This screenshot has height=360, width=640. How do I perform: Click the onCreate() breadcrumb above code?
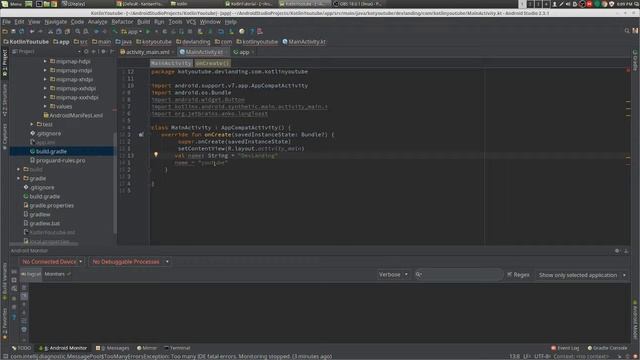coord(212,63)
